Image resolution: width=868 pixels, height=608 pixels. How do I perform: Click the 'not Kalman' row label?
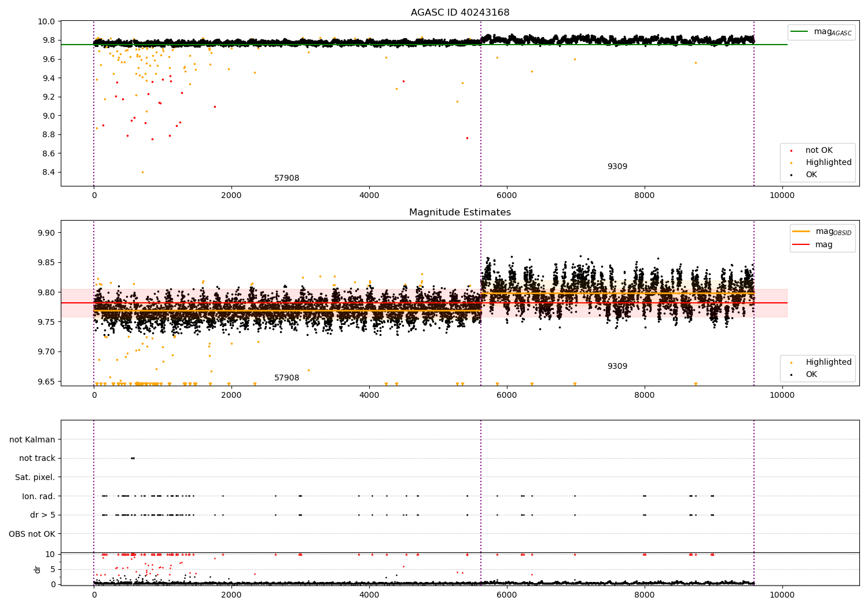pos(32,440)
